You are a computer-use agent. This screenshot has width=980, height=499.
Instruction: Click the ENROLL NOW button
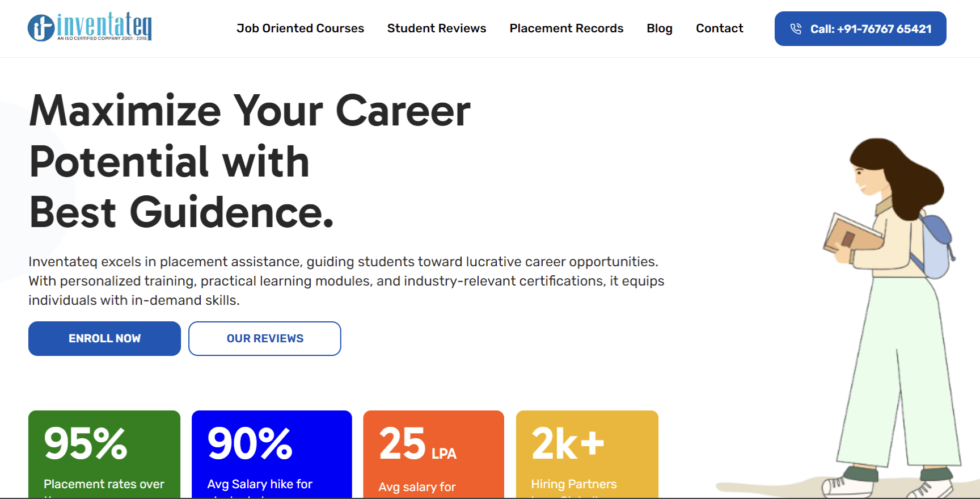pyautogui.click(x=104, y=338)
